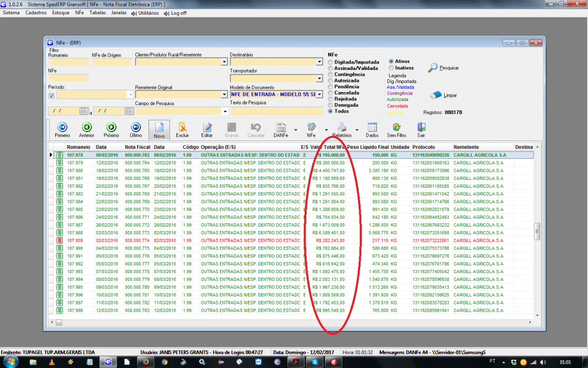Select Pendência radio option

[x=330, y=87]
